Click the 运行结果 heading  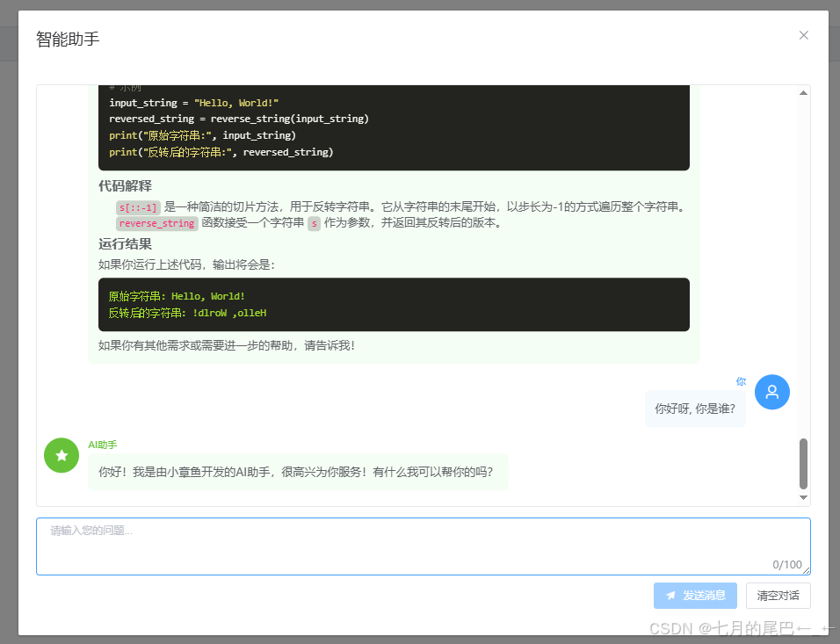point(126,244)
